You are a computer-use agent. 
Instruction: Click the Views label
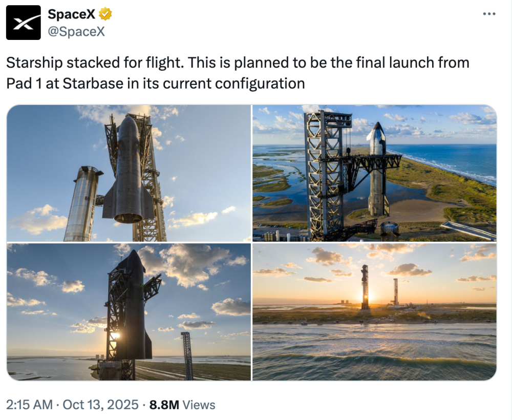click(x=199, y=405)
